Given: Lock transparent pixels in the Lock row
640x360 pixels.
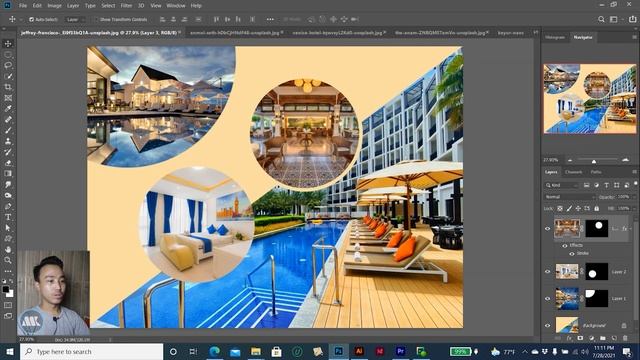Looking at the screenshot, I should (560, 209).
